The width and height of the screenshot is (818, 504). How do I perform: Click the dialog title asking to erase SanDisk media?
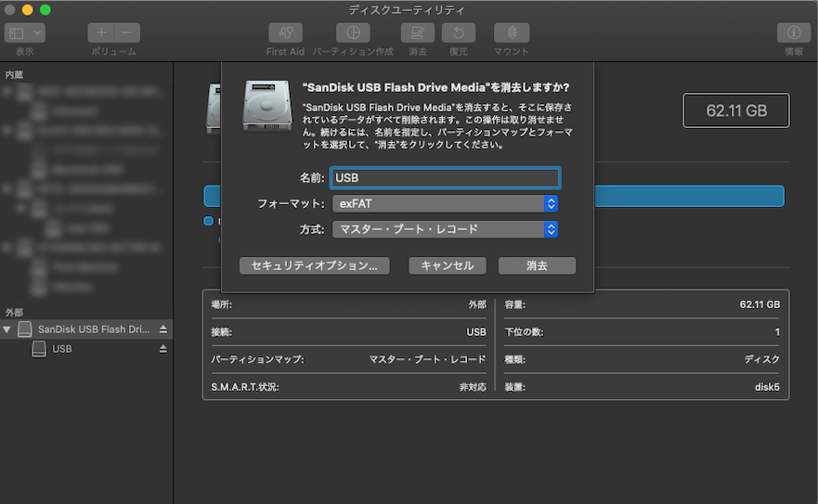click(x=436, y=87)
